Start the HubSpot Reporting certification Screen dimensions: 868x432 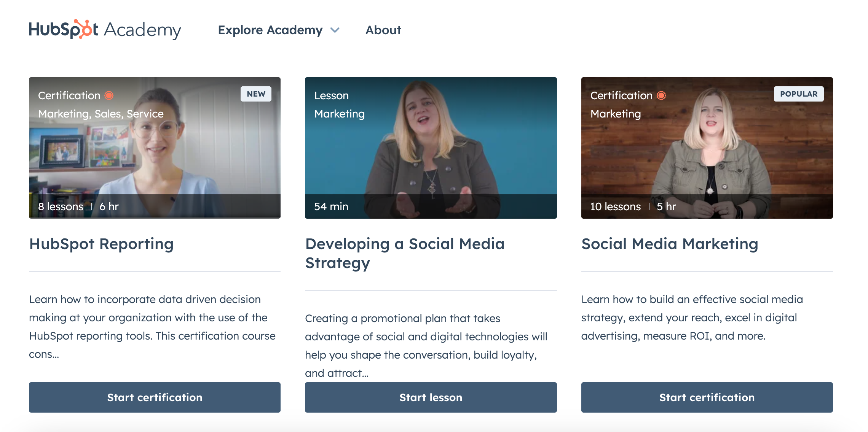click(x=155, y=397)
